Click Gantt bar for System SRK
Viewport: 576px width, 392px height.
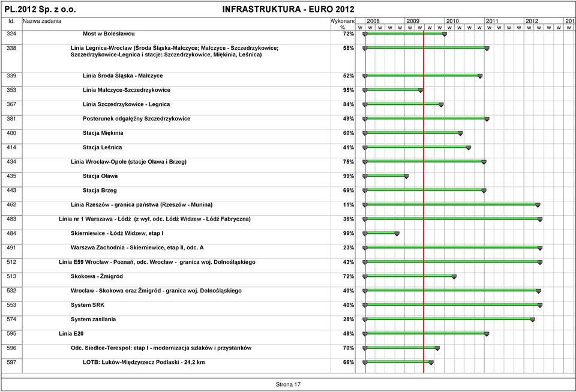(452, 304)
